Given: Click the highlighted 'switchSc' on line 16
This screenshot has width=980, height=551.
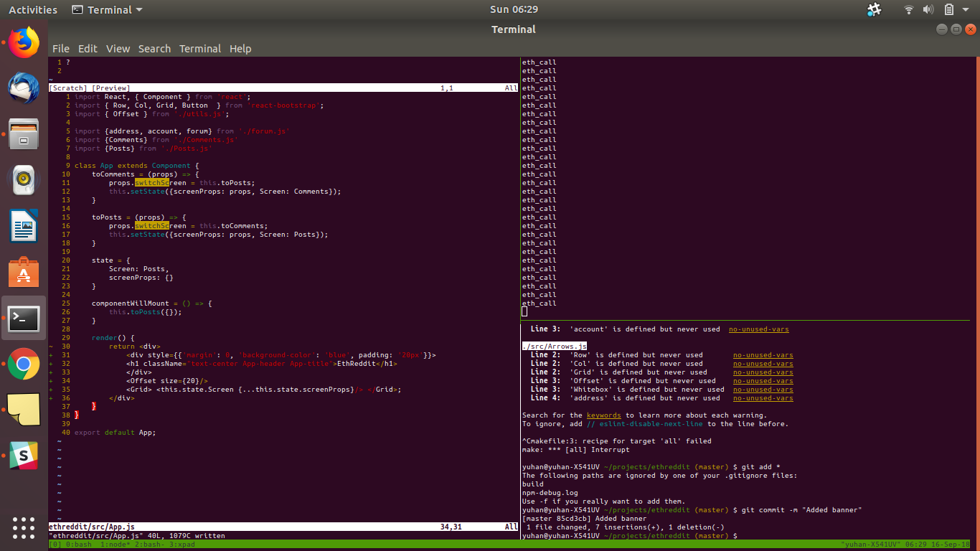Looking at the screenshot, I should 152,226.
